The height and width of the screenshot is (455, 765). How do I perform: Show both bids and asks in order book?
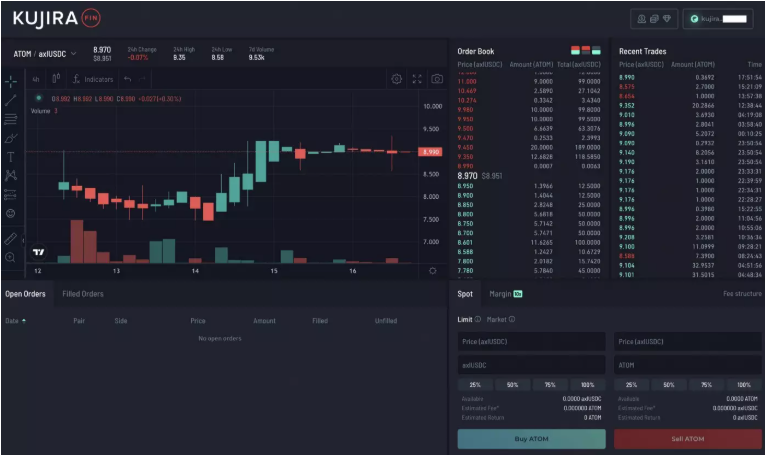(575, 51)
